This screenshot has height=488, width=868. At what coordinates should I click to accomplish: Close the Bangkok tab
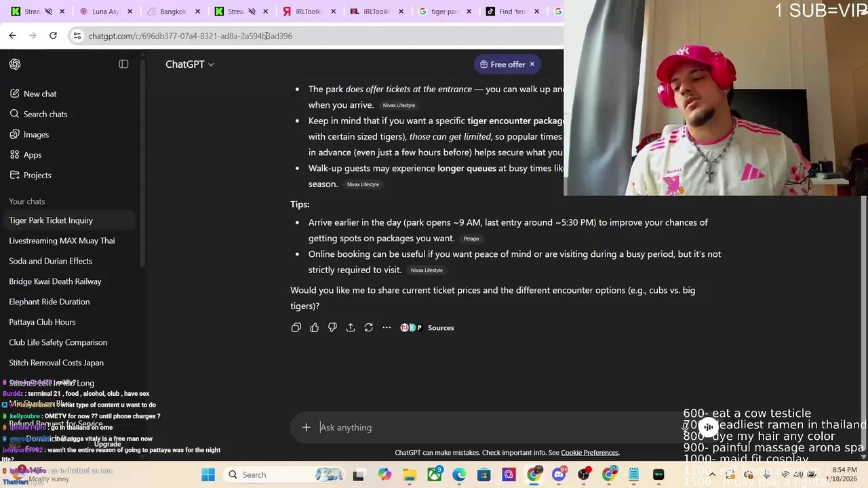[198, 12]
